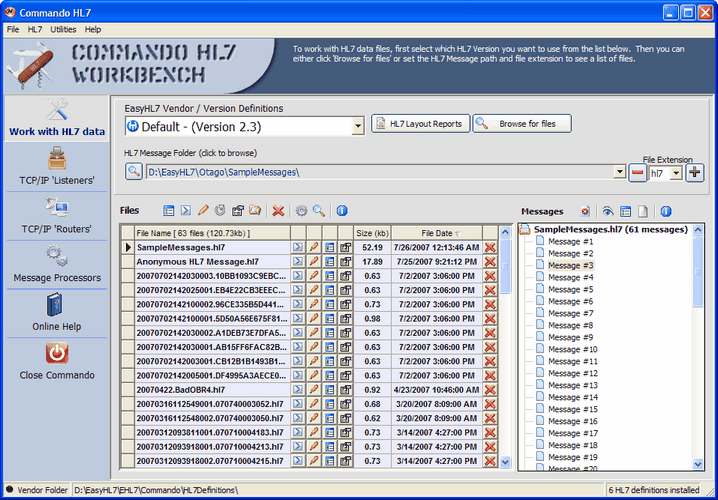This screenshot has width=718, height=500.
Task: Click red X delete icon in Files toolbar
Action: [x=278, y=211]
